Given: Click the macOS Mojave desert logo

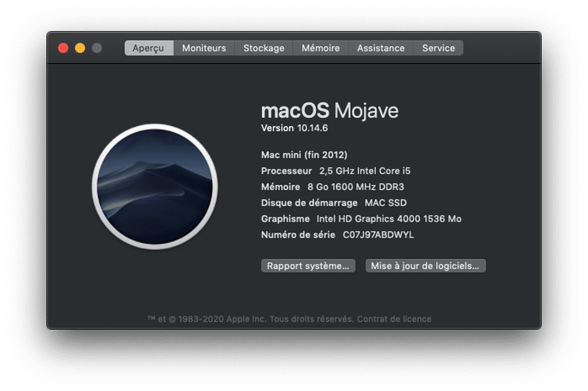Looking at the screenshot, I should click(155, 186).
